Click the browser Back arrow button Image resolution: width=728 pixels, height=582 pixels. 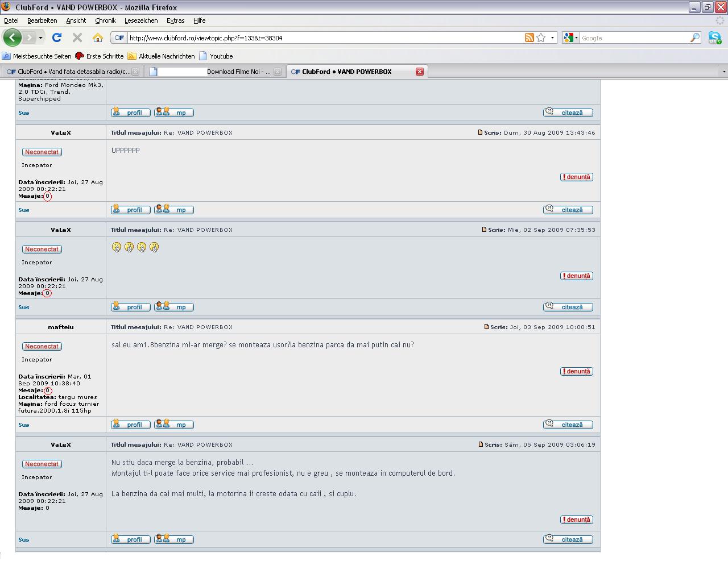coord(12,38)
